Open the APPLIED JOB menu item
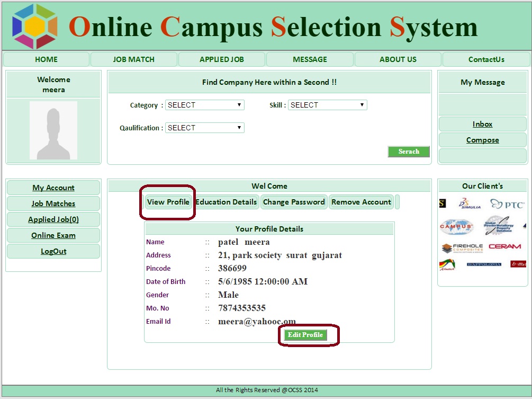This screenshot has width=532, height=399. (221, 59)
